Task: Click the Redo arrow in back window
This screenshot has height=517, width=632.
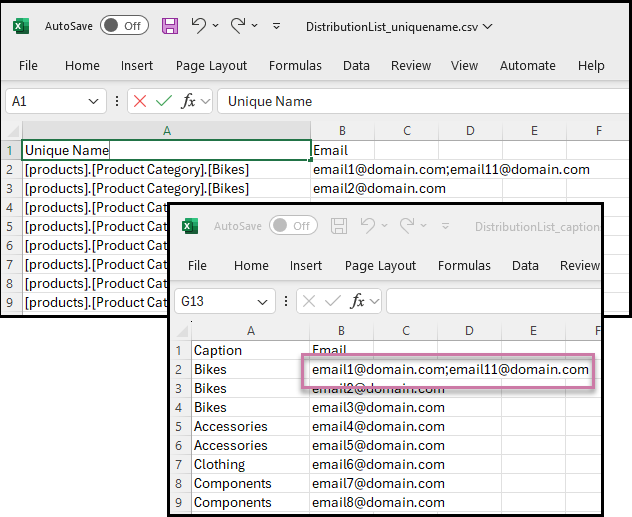Action: [238, 25]
